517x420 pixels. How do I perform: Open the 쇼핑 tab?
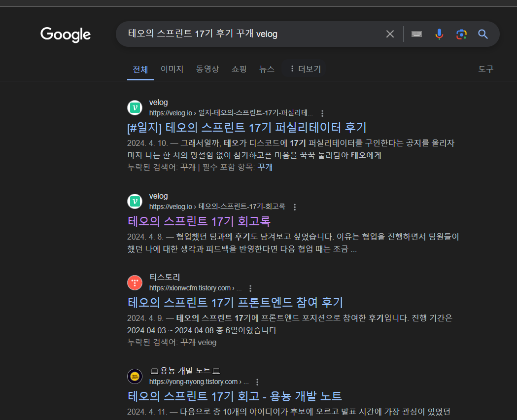point(239,69)
